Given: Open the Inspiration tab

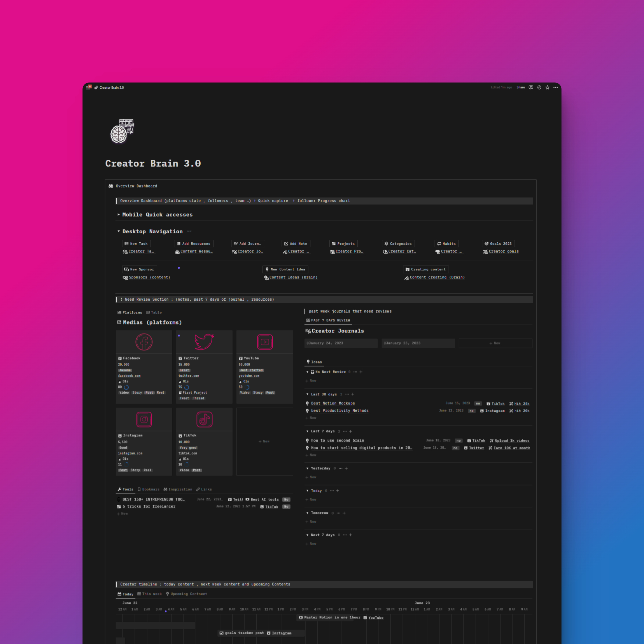Looking at the screenshot, I should click(x=178, y=489).
